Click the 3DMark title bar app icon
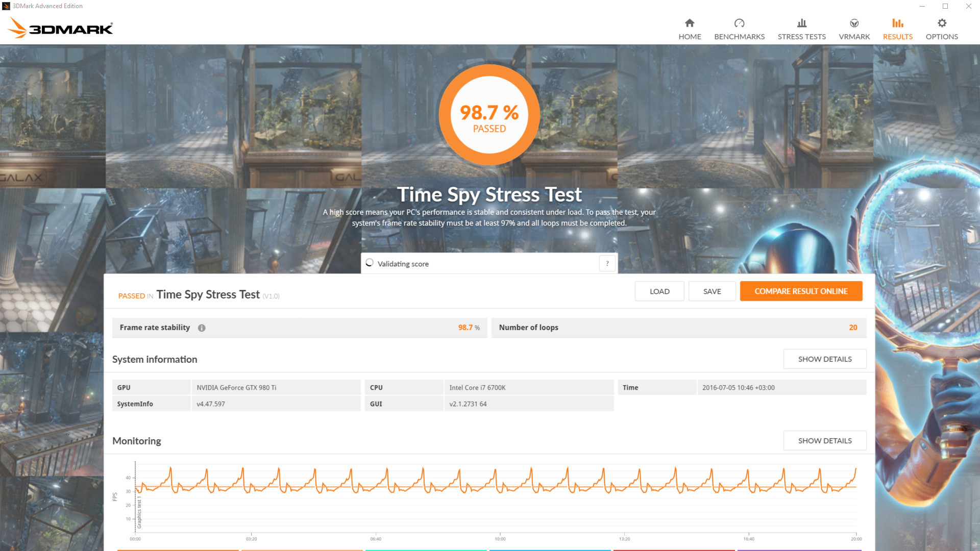Viewport: 980px width, 551px height. 6,6
